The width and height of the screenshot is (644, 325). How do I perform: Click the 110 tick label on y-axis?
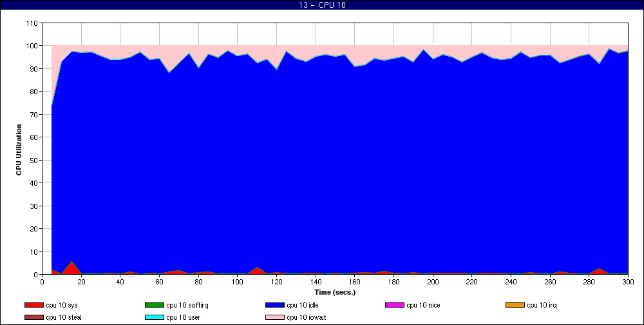tap(32, 23)
